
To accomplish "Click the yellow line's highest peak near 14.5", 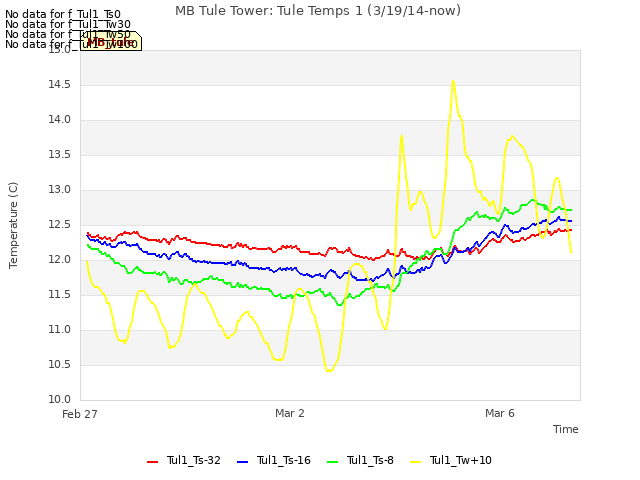I will point(453,82).
